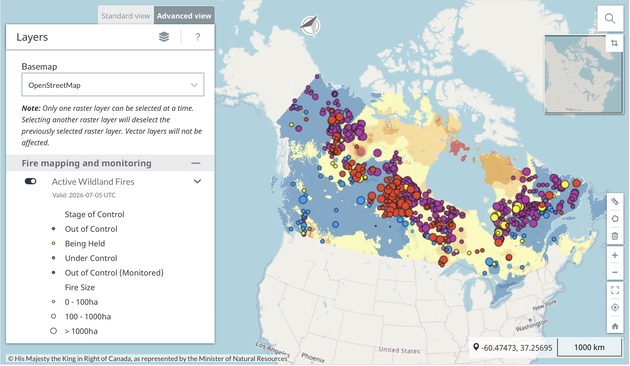Viewport: 630px width, 366px height.
Task: Click the Out of Control legend entry
Action: 91,229
